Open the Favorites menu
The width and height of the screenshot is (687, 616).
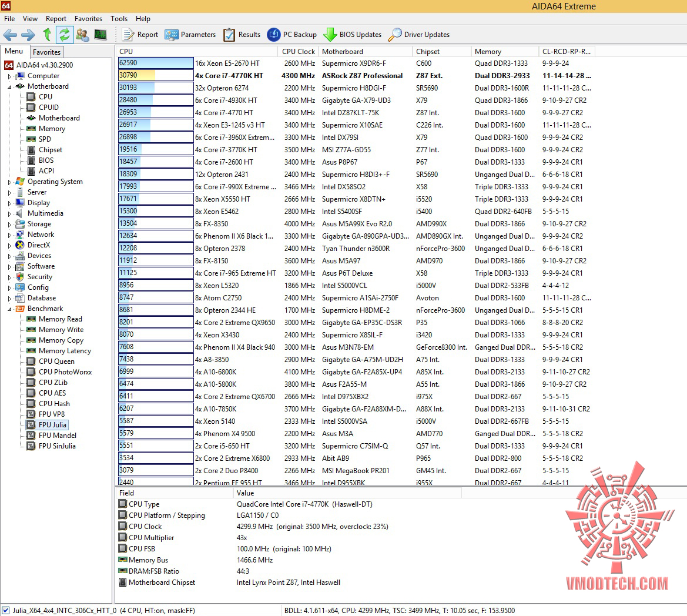(88, 19)
